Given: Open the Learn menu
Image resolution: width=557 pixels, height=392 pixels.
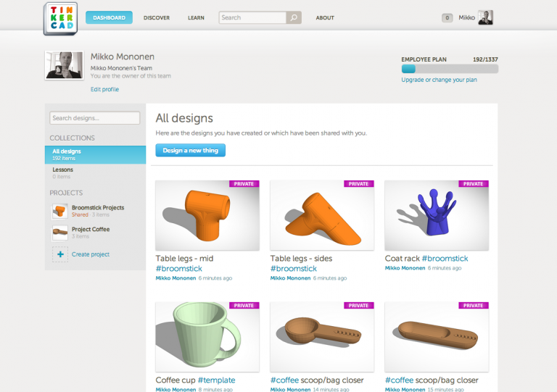Looking at the screenshot, I should pyautogui.click(x=196, y=17).
